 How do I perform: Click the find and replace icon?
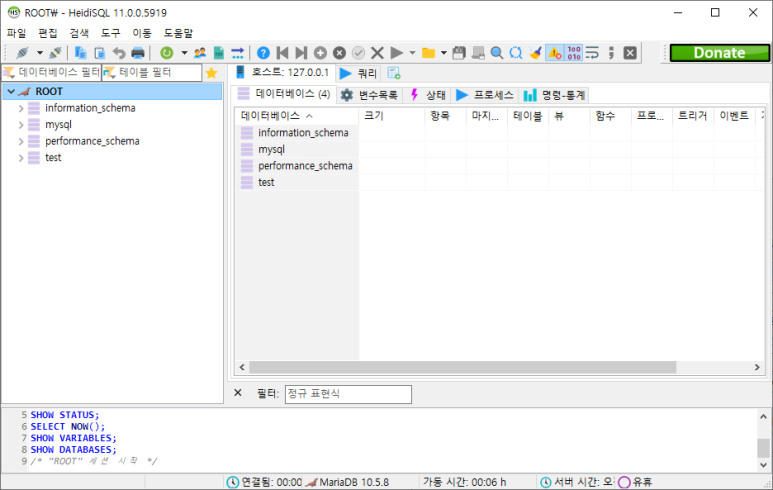(516, 53)
